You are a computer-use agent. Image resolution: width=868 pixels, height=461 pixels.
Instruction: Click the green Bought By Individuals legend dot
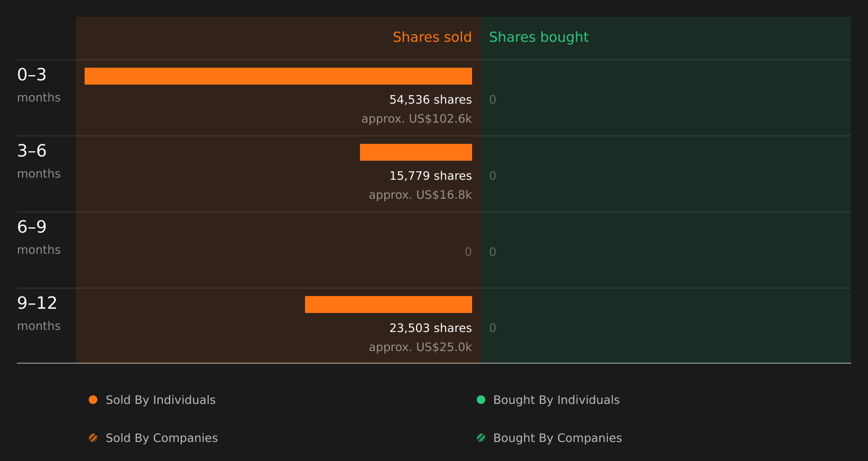[481, 400]
